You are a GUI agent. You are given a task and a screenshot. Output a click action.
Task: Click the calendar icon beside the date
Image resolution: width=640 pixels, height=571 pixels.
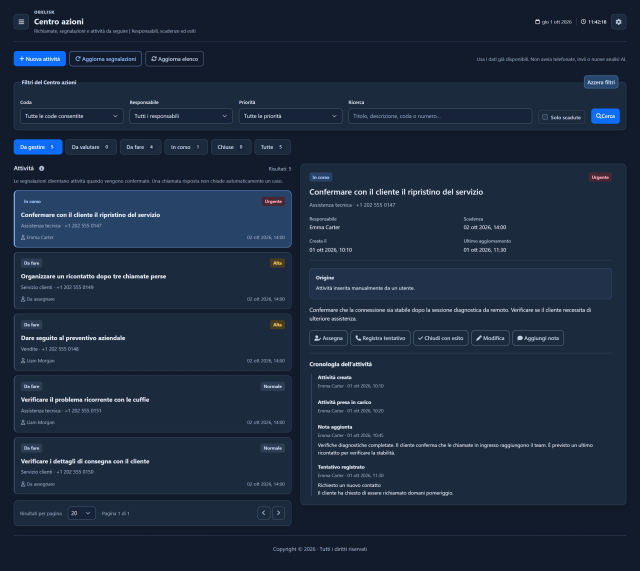[537, 22]
